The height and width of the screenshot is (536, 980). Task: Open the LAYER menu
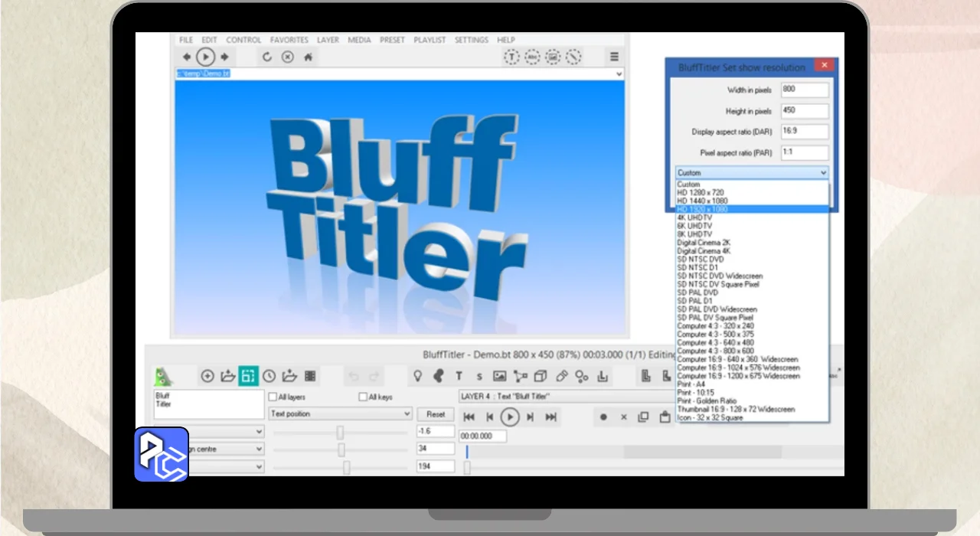[x=328, y=40]
